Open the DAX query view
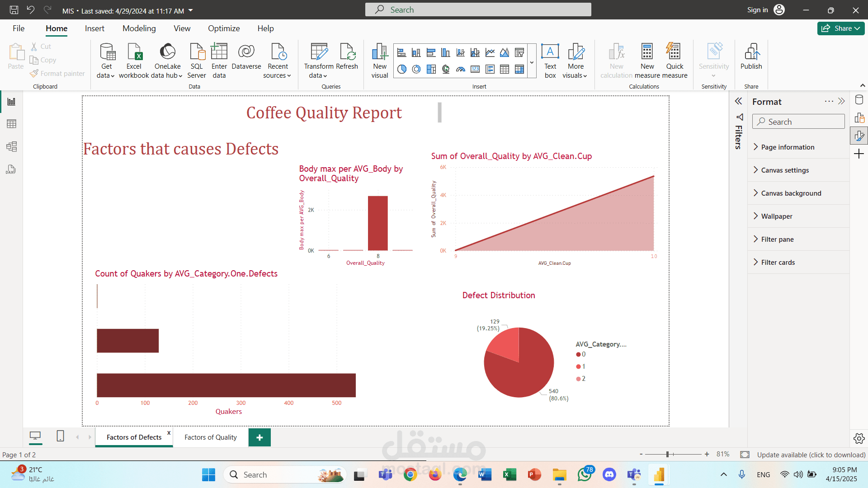The image size is (868, 488). [11, 169]
